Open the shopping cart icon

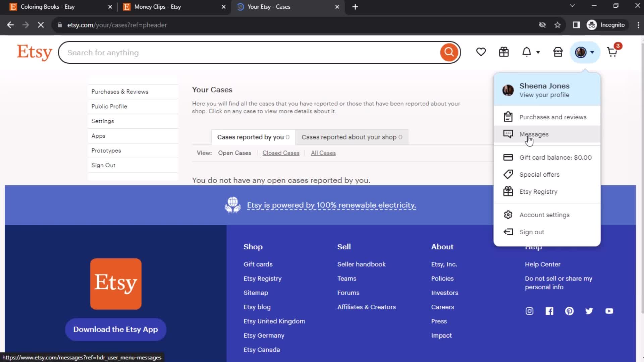coord(612,52)
